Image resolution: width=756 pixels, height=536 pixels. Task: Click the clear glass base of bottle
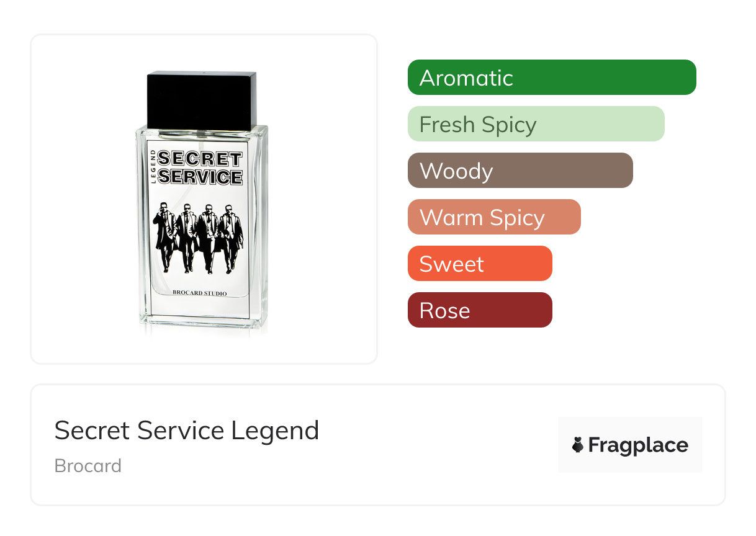[x=202, y=327]
